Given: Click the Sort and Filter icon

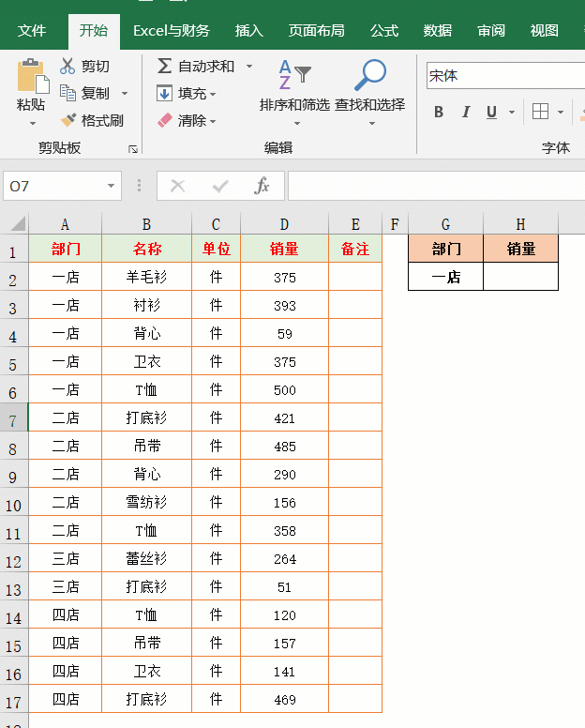Looking at the screenshot, I should (294, 74).
